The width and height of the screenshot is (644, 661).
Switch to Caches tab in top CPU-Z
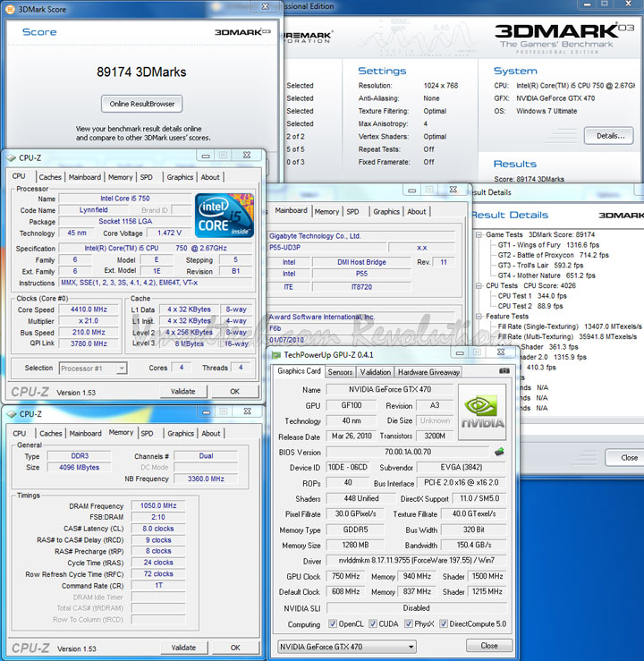tap(50, 177)
